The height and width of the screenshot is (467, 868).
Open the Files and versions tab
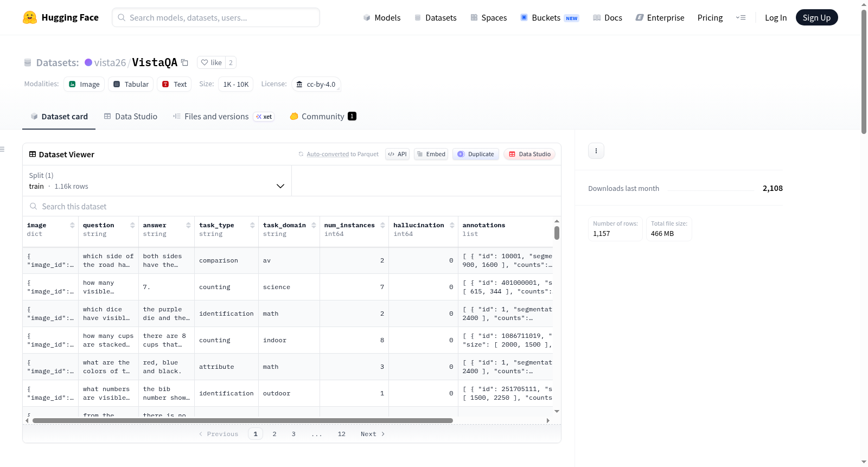[224, 117]
